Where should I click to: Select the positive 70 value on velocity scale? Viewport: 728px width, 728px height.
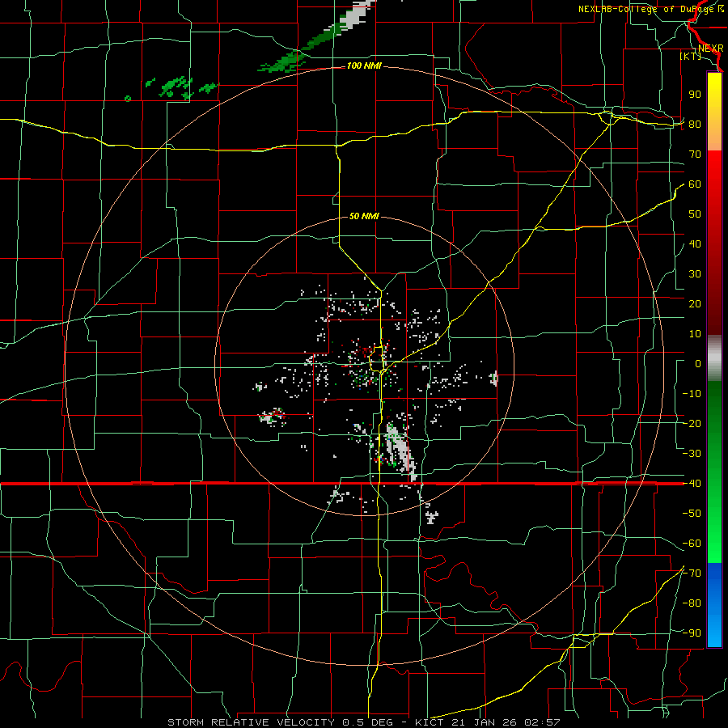(695, 154)
